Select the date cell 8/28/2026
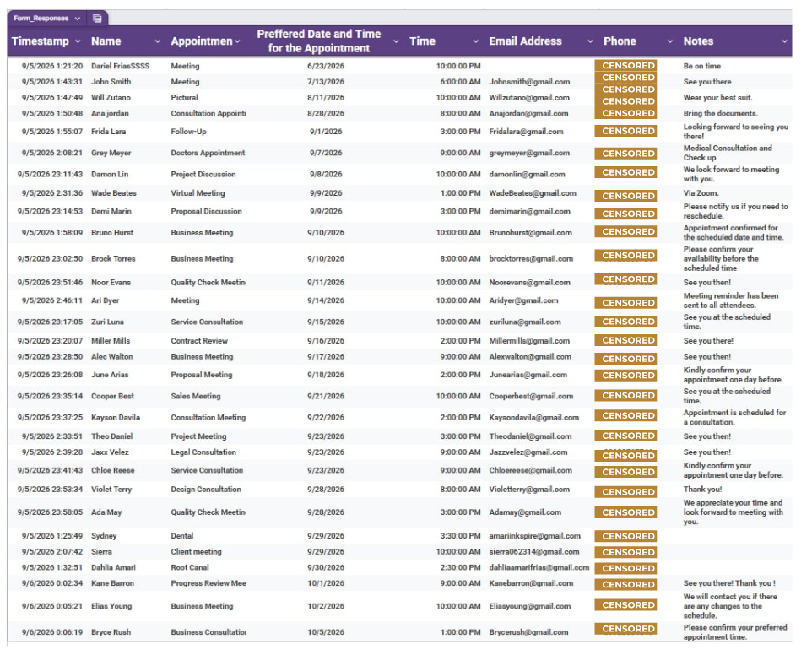812x655 pixels. click(326, 113)
